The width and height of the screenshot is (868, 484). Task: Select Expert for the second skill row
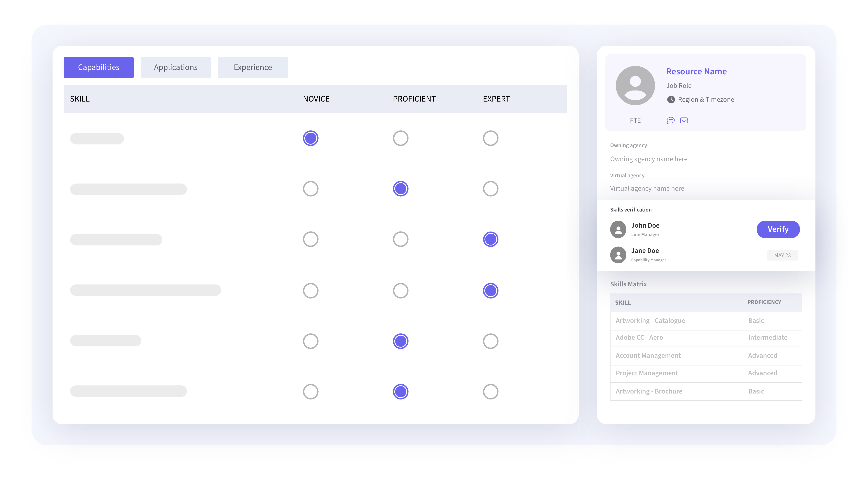click(x=490, y=189)
